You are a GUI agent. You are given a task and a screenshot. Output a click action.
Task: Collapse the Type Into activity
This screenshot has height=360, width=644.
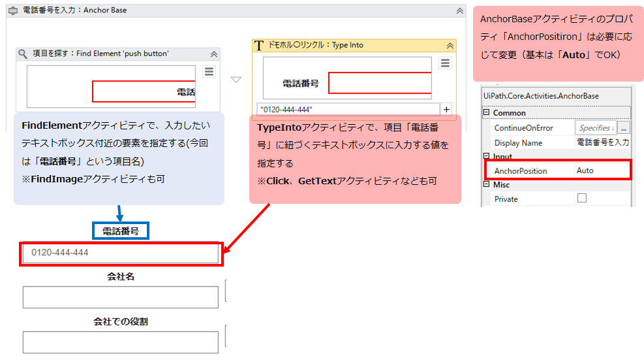(x=450, y=46)
